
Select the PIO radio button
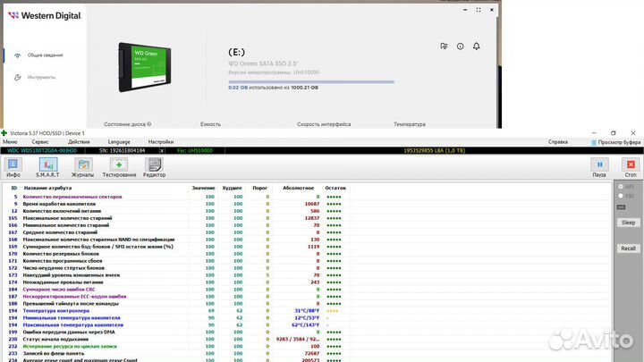[621, 196]
